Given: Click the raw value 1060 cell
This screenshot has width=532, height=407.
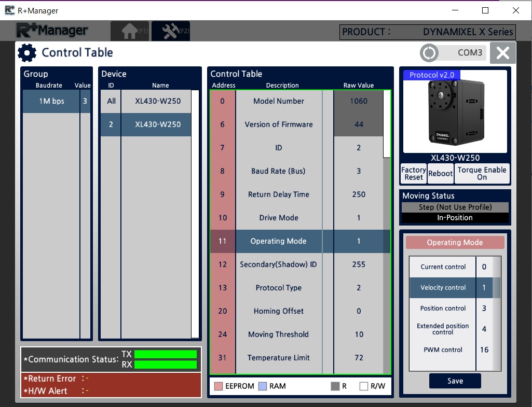Looking at the screenshot, I should click(359, 101).
